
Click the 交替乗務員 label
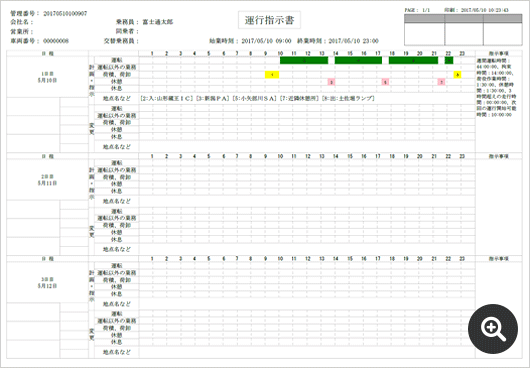121,41
